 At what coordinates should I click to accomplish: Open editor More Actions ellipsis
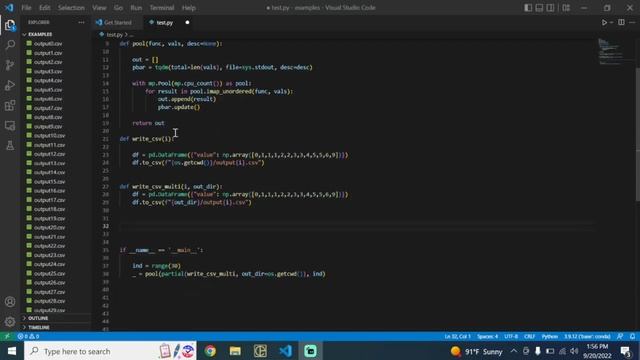point(632,22)
